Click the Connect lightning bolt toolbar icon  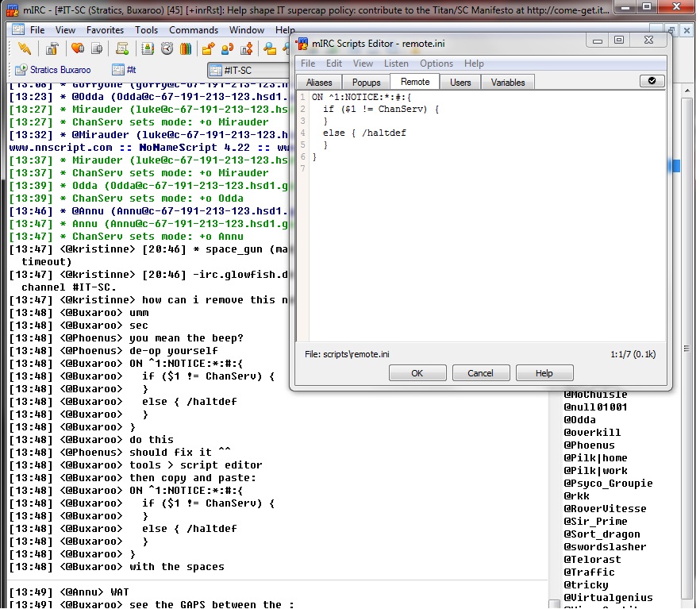point(25,49)
